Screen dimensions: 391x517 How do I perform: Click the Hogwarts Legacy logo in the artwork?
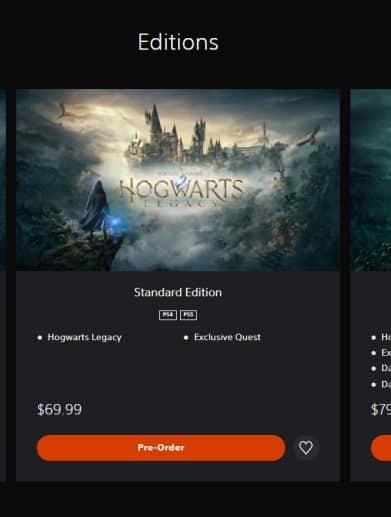(181, 192)
